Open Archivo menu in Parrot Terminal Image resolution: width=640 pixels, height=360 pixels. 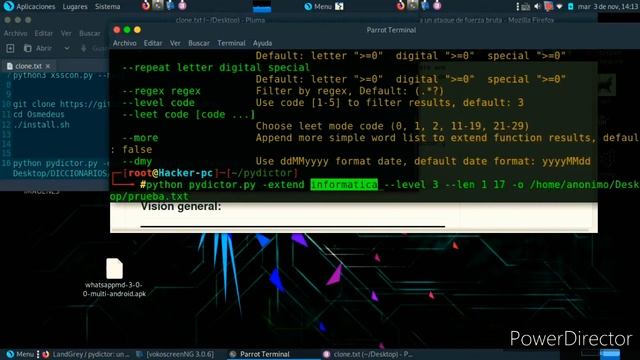pos(124,43)
